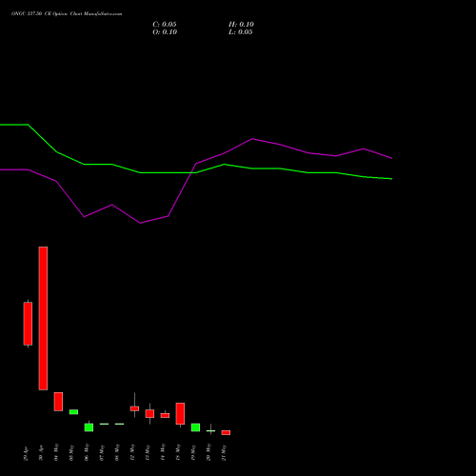This screenshot has width=476, height=476.
Task: Select the flat green candle for 08 May
Action: (119, 424)
